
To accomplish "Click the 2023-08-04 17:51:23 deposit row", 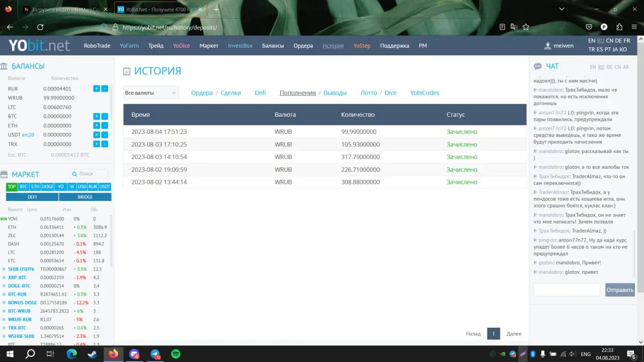I will (x=325, y=132).
